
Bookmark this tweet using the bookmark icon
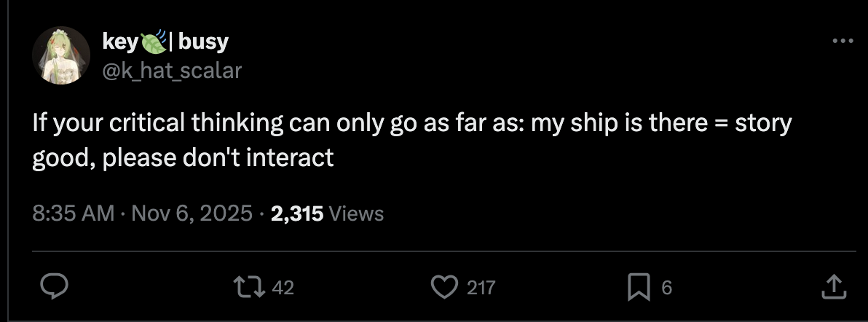[639, 288]
